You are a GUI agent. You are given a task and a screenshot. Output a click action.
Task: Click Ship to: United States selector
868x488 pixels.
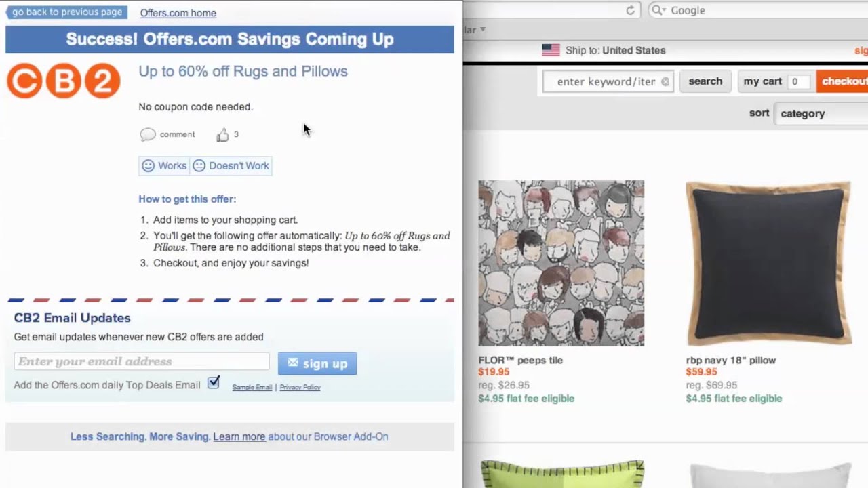[x=604, y=50]
